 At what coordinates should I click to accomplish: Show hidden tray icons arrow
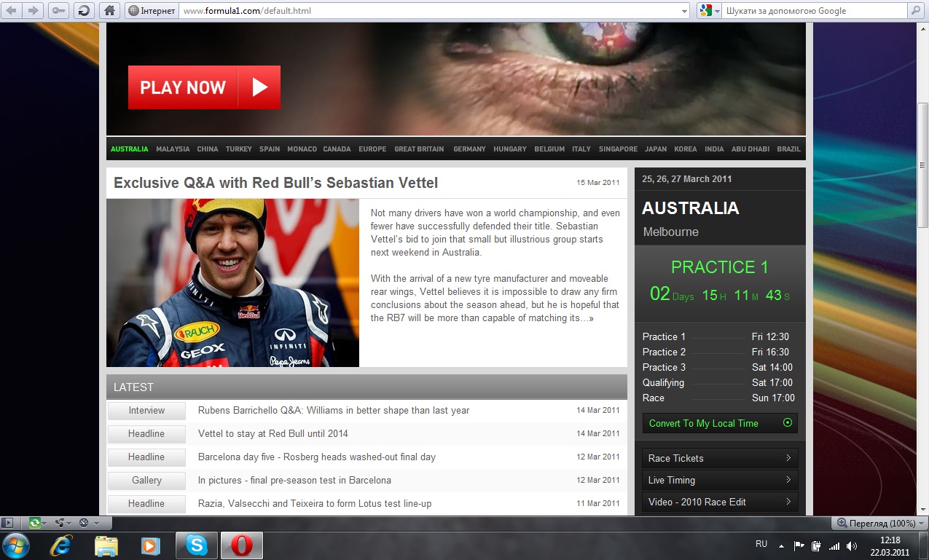(x=782, y=546)
